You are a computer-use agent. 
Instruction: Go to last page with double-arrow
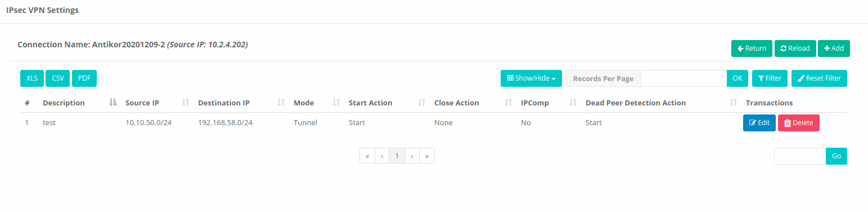coord(427,156)
